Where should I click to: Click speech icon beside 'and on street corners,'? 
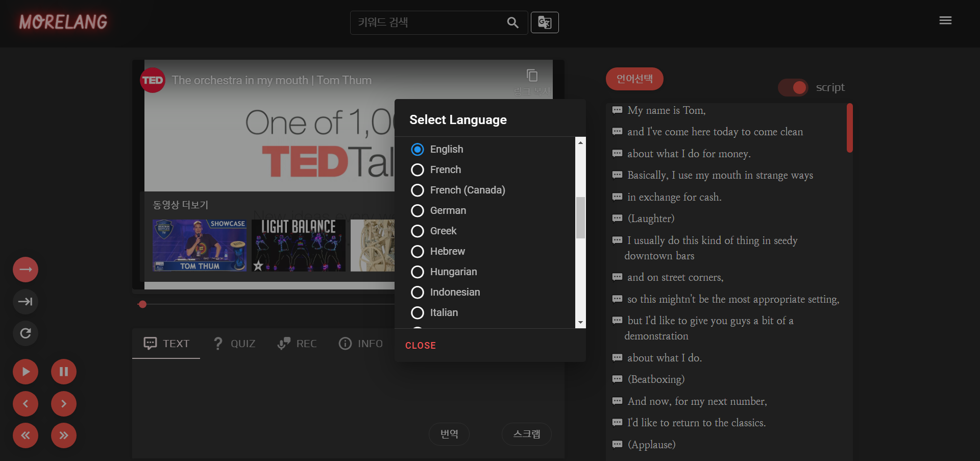pos(617,277)
